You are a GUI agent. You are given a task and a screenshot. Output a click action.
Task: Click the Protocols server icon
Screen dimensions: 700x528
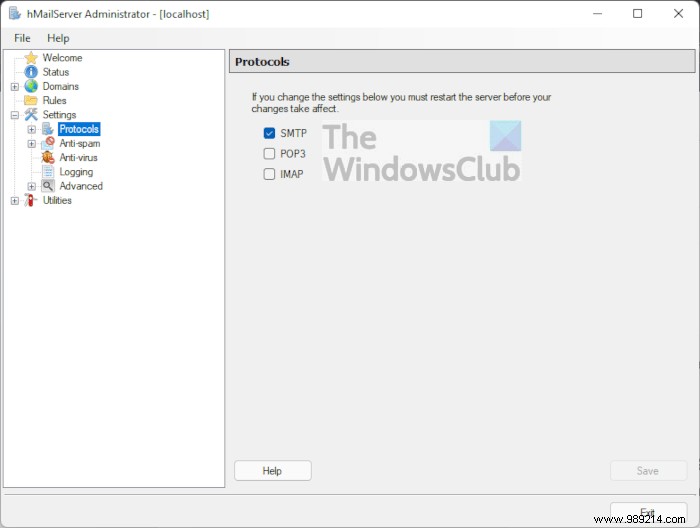click(48, 129)
